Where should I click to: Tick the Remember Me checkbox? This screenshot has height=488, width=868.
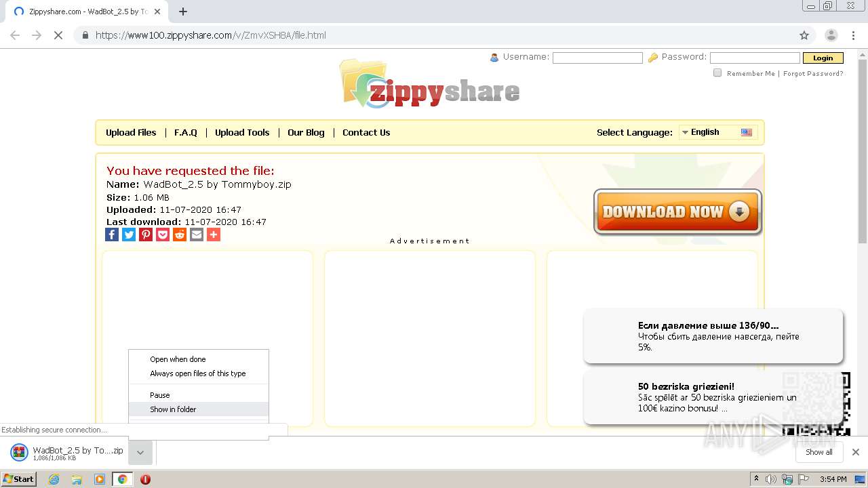pos(717,73)
